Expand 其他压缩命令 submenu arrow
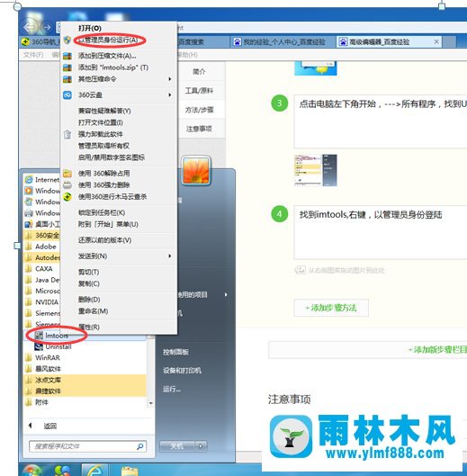467x476 pixels. (x=170, y=79)
